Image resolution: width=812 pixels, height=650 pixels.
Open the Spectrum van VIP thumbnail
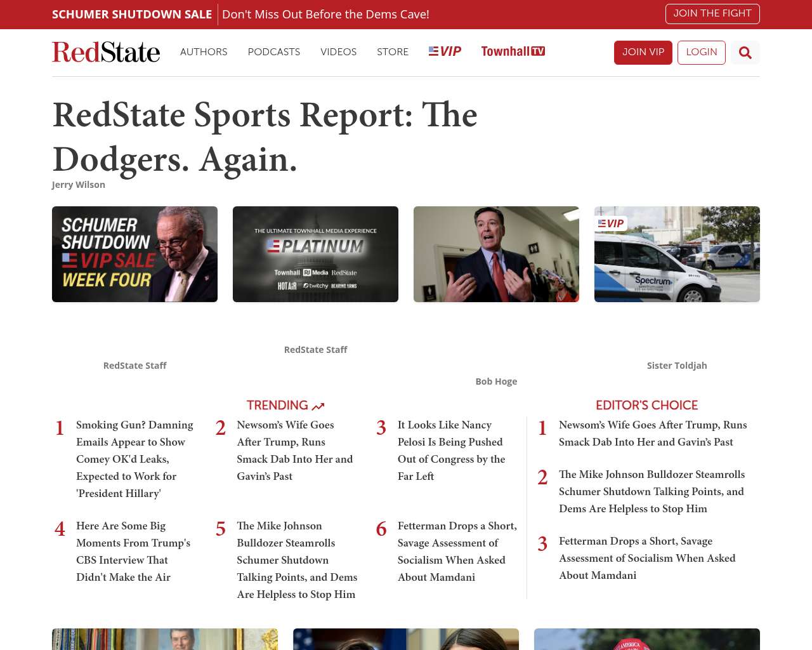[677, 254]
